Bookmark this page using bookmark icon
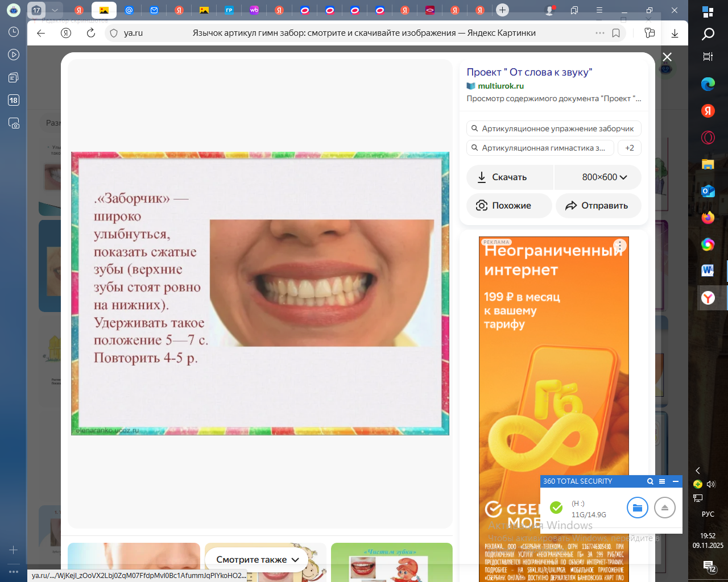728x582 pixels. [x=616, y=33]
